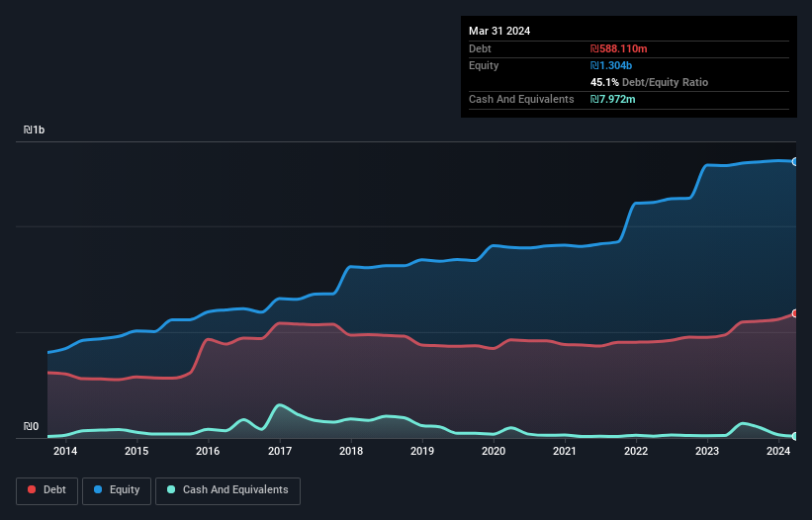Click the Mar 31 2024 tooltip date
This screenshot has height=520, width=812.
[499, 31]
